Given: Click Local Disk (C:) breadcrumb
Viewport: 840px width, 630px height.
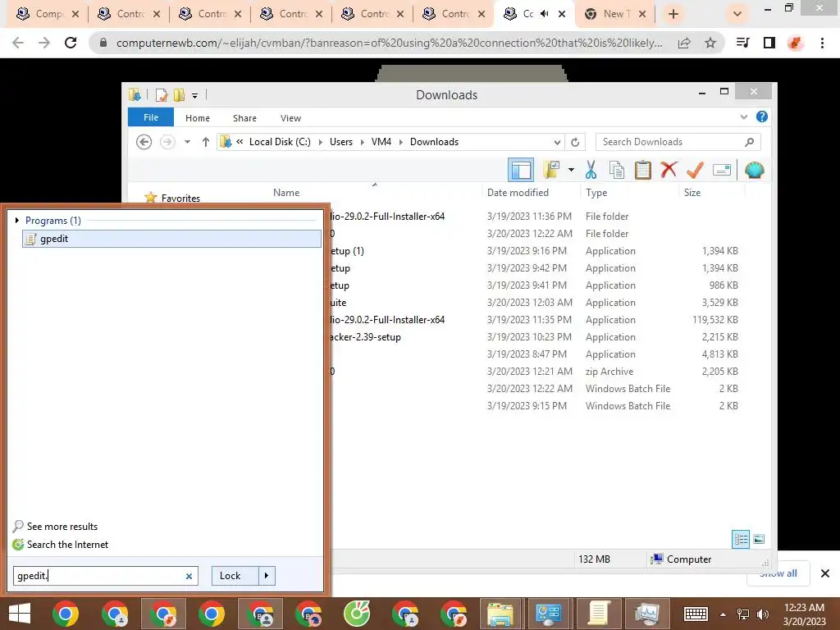Looking at the screenshot, I should (x=280, y=142).
